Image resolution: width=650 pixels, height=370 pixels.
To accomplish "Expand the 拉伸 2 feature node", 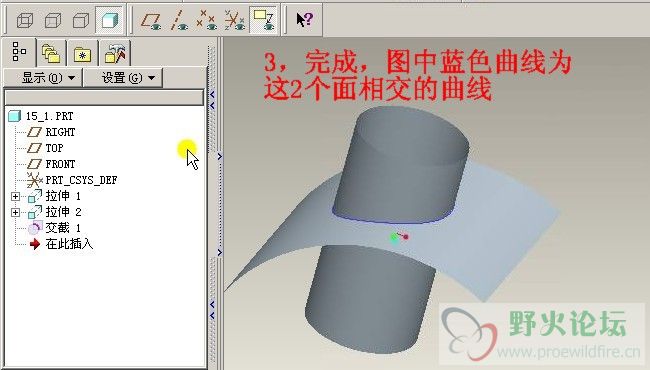I will [15, 212].
